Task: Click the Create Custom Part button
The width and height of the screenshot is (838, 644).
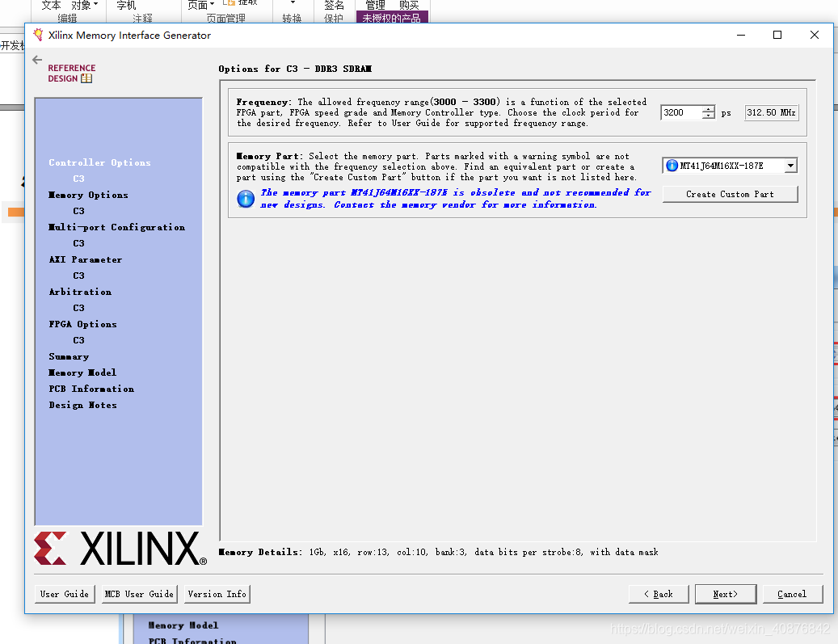Action: (x=730, y=194)
